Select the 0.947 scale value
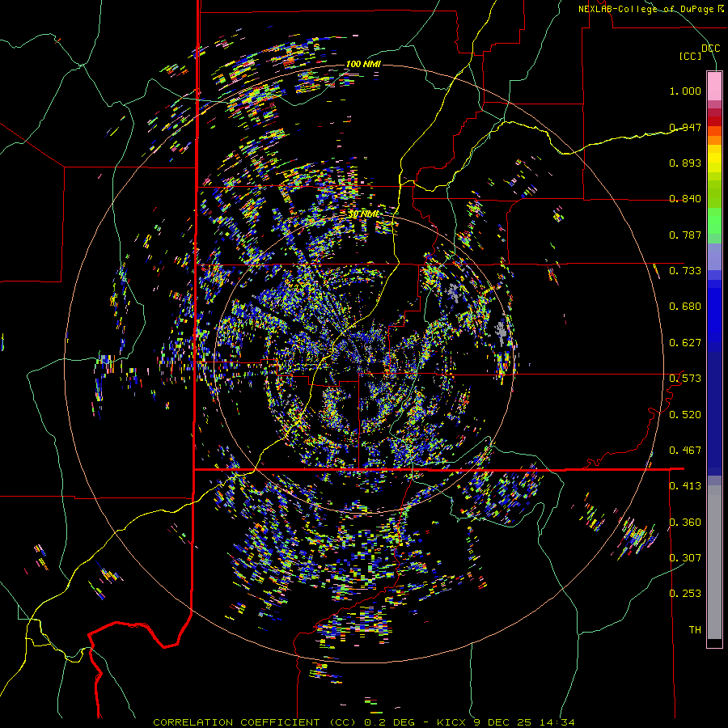This screenshot has height=728, width=728. tap(685, 127)
